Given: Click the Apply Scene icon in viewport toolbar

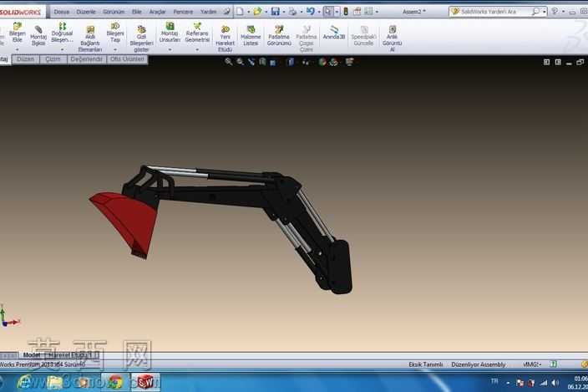Looking at the screenshot, I should coord(333,62).
